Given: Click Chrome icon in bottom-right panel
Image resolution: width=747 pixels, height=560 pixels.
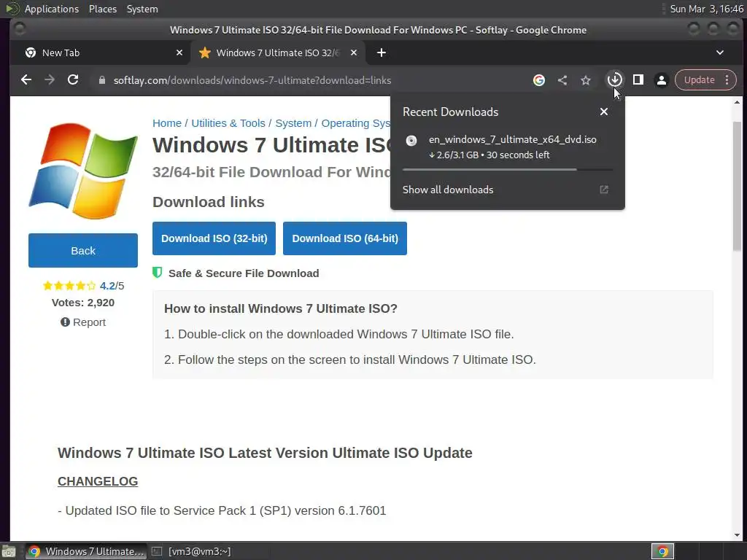Looking at the screenshot, I should tap(662, 551).
